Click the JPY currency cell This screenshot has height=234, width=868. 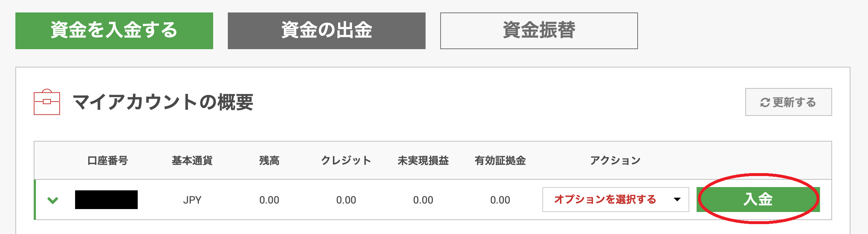coord(192,200)
